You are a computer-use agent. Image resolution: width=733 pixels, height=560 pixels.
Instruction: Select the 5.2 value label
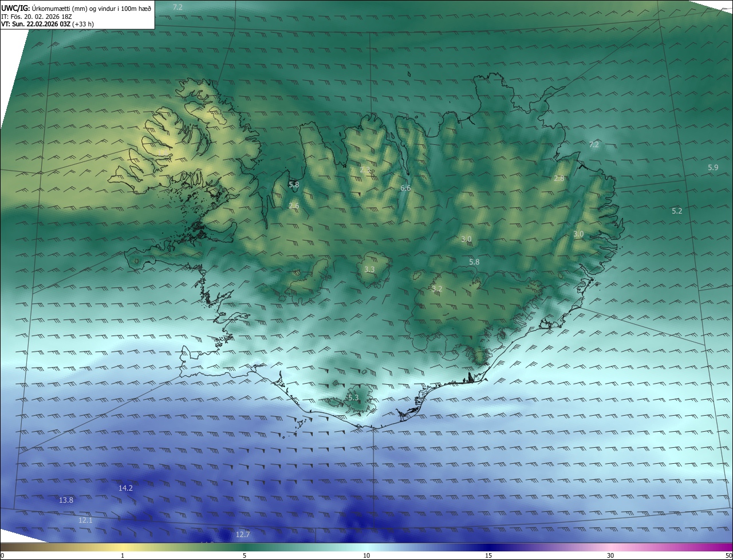pos(677,211)
